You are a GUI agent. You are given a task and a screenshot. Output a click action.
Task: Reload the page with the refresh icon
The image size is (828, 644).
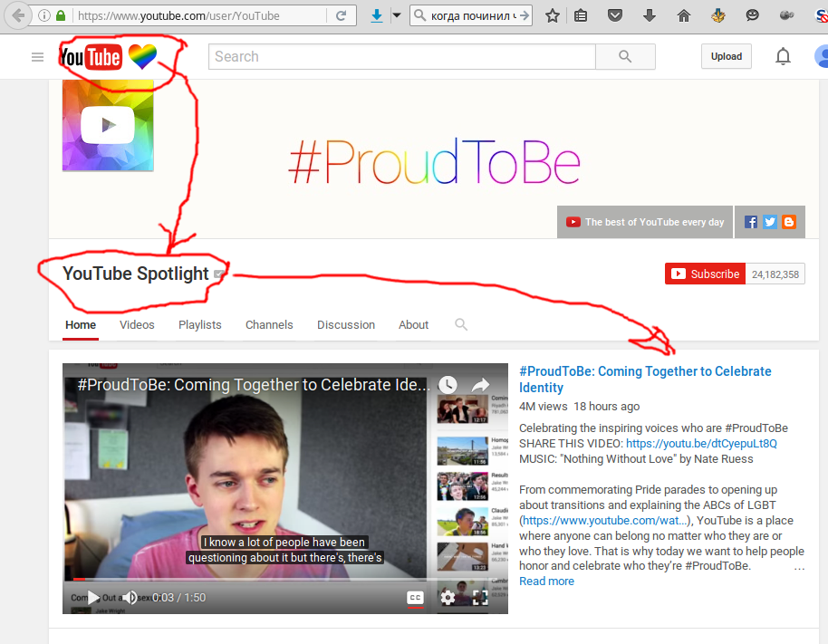click(342, 15)
